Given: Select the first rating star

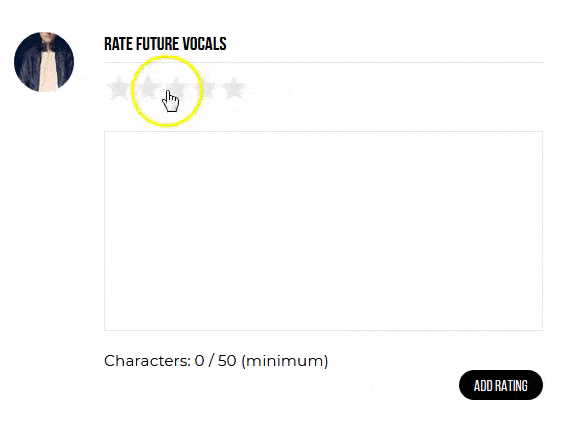Looking at the screenshot, I should click(x=119, y=88).
